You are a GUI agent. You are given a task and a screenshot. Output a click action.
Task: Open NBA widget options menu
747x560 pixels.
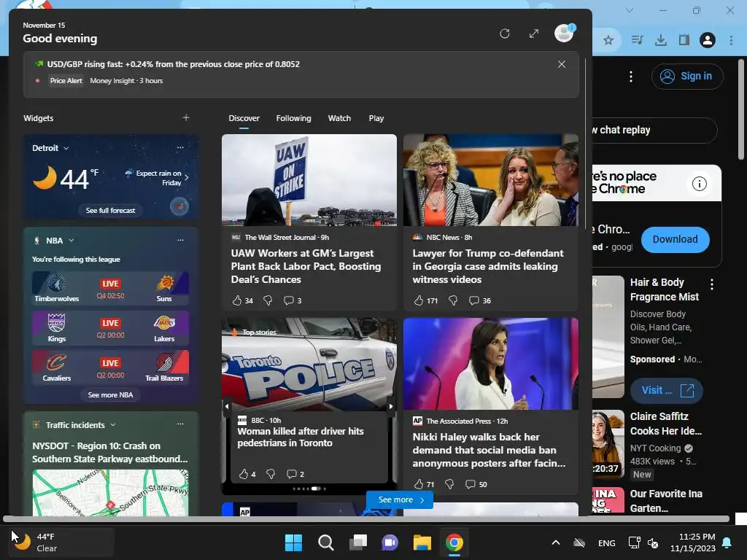(x=180, y=240)
